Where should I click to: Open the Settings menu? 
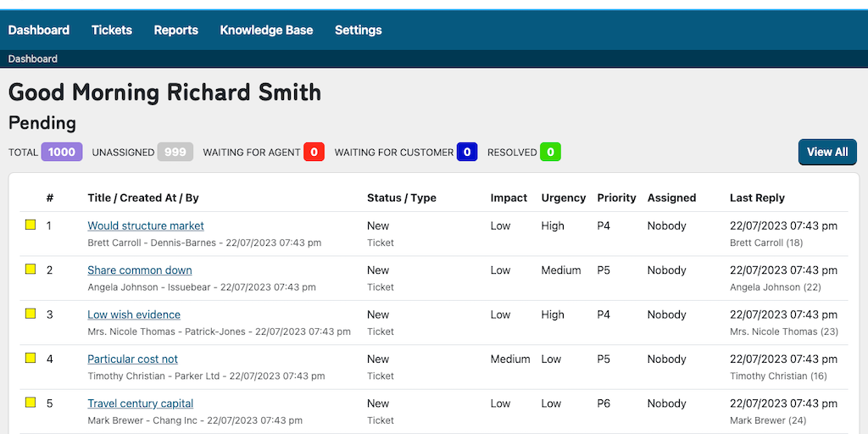(358, 30)
